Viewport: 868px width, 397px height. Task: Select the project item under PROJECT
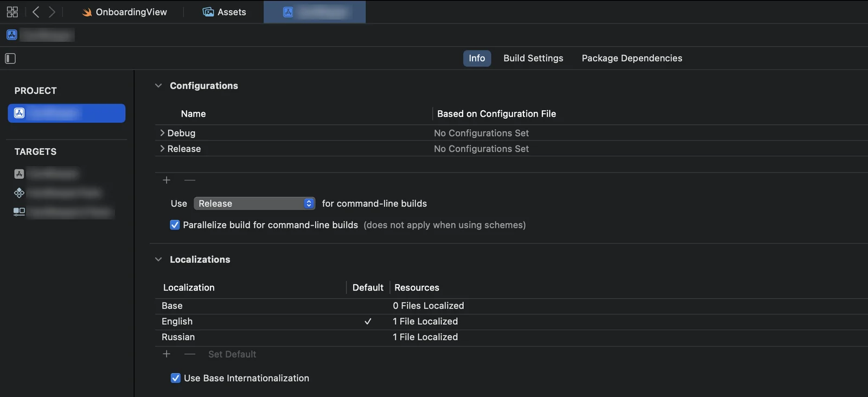(67, 113)
